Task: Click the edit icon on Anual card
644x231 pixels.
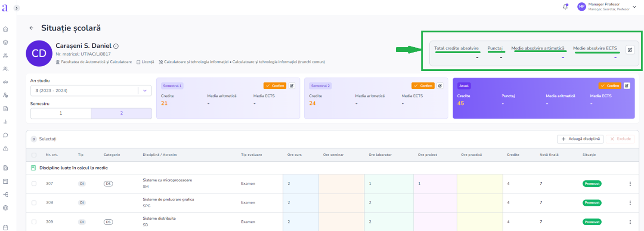Action: [x=627, y=86]
